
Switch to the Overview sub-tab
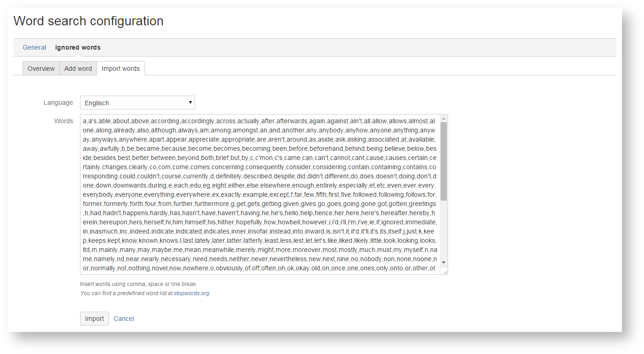[x=41, y=69]
